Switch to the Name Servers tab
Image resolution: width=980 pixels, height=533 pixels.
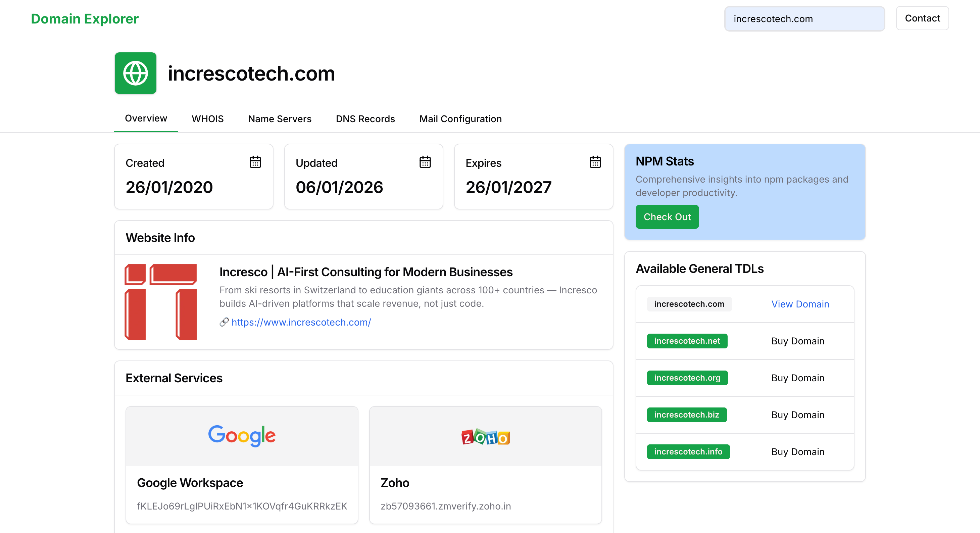click(x=280, y=119)
